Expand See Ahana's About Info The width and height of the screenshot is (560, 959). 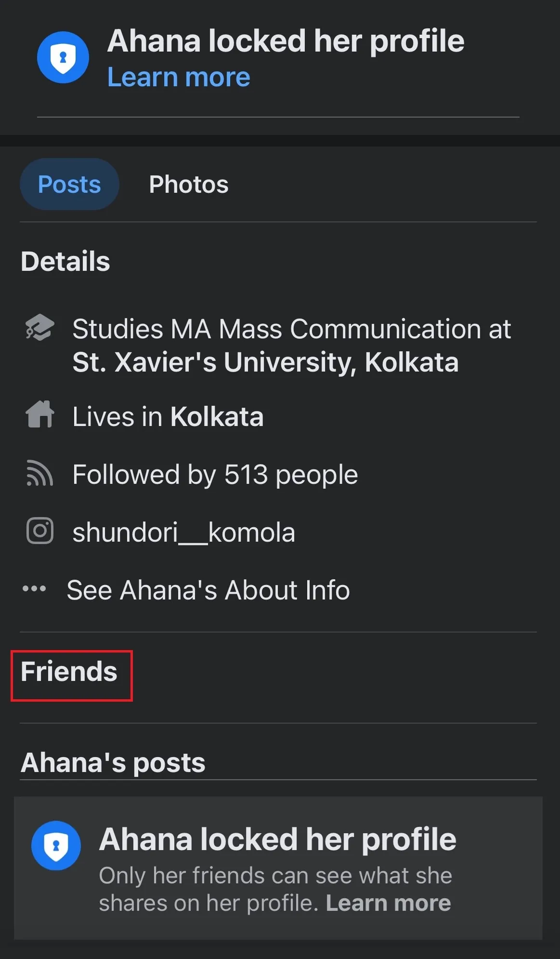[208, 590]
